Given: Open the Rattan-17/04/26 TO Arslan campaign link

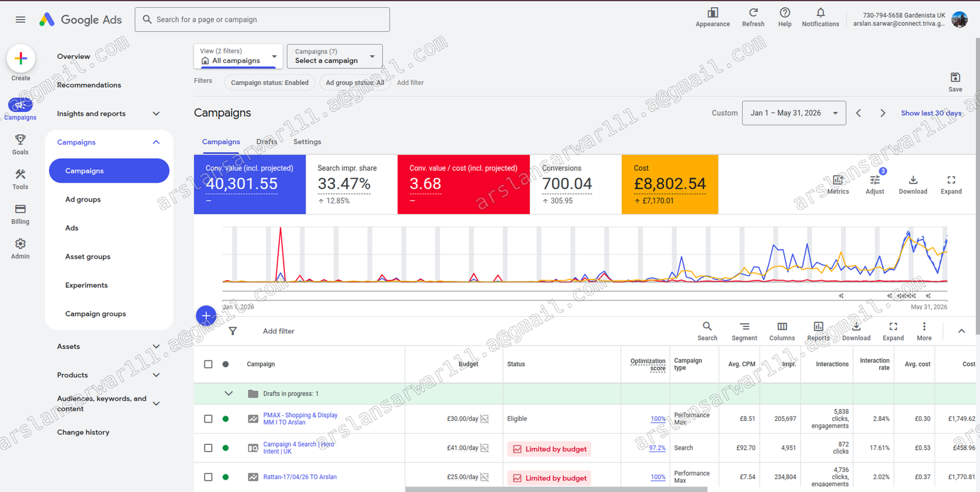Looking at the screenshot, I should (x=300, y=477).
